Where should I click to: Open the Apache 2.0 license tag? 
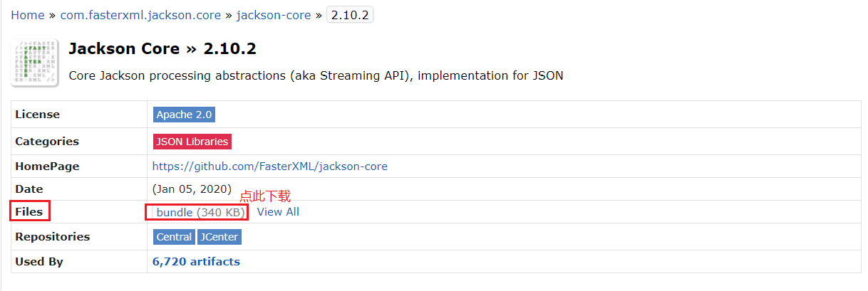click(184, 115)
